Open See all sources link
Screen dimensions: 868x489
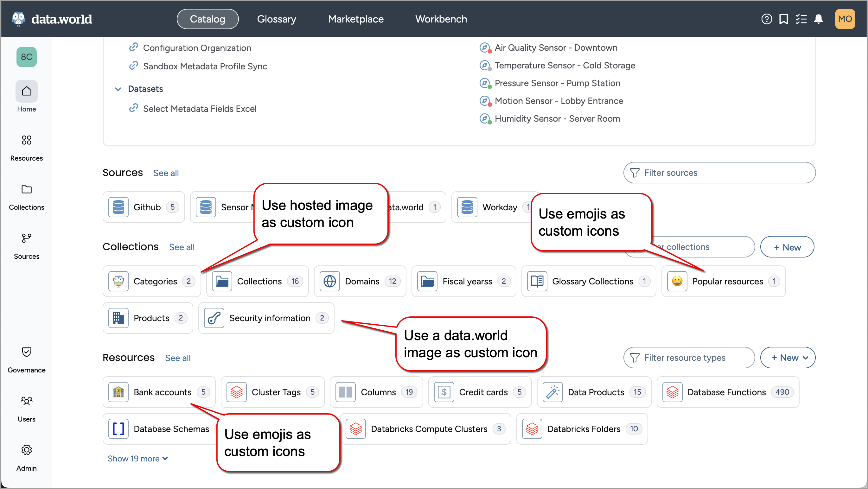tap(166, 173)
